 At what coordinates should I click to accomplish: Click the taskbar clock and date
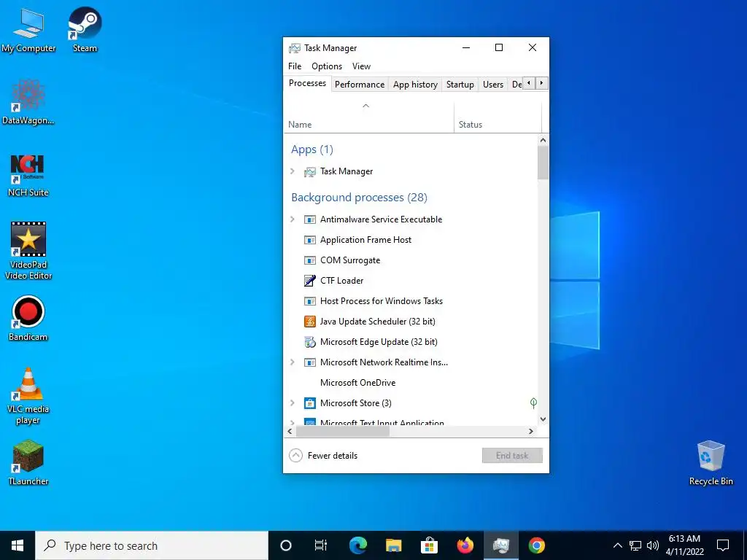click(684, 545)
